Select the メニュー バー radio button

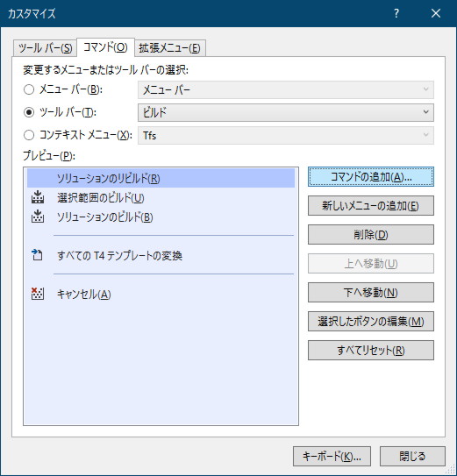(x=29, y=89)
